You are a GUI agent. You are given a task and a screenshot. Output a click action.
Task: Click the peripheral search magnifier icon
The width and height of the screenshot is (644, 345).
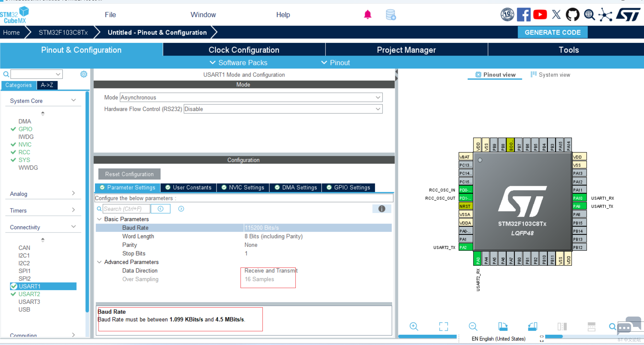coord(6,74)
